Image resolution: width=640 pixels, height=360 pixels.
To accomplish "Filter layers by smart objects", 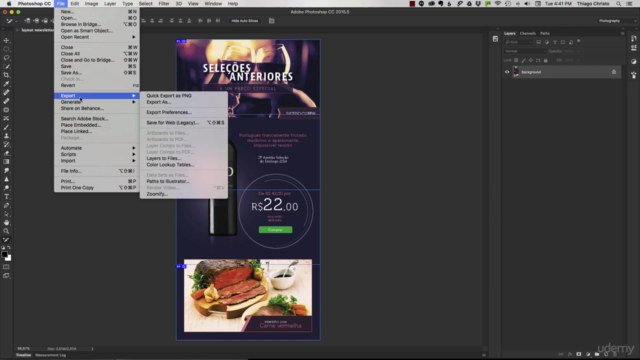I will tap(571, 42).
